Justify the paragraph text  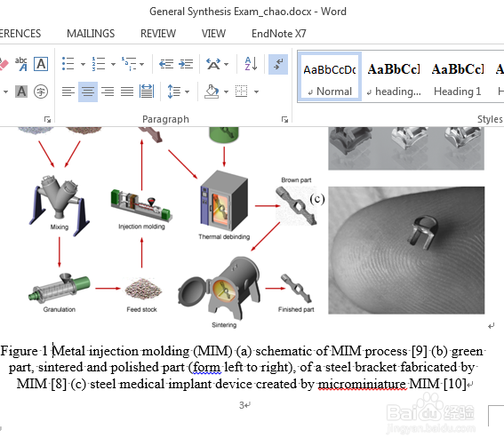point(127,92)
